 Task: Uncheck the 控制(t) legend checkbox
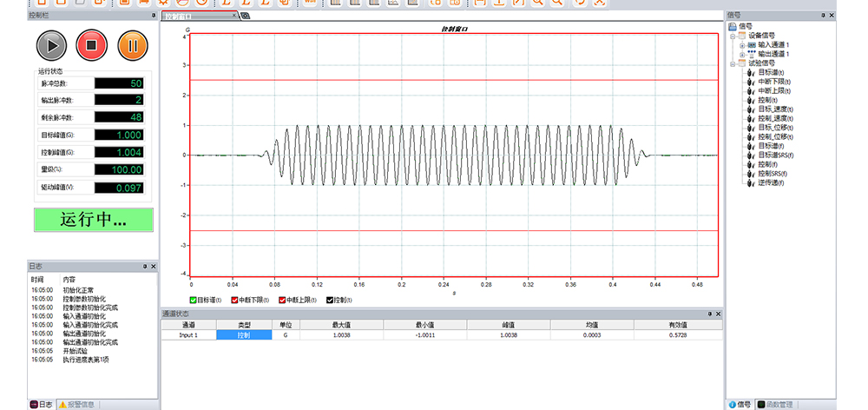click(x=330, y=300)
